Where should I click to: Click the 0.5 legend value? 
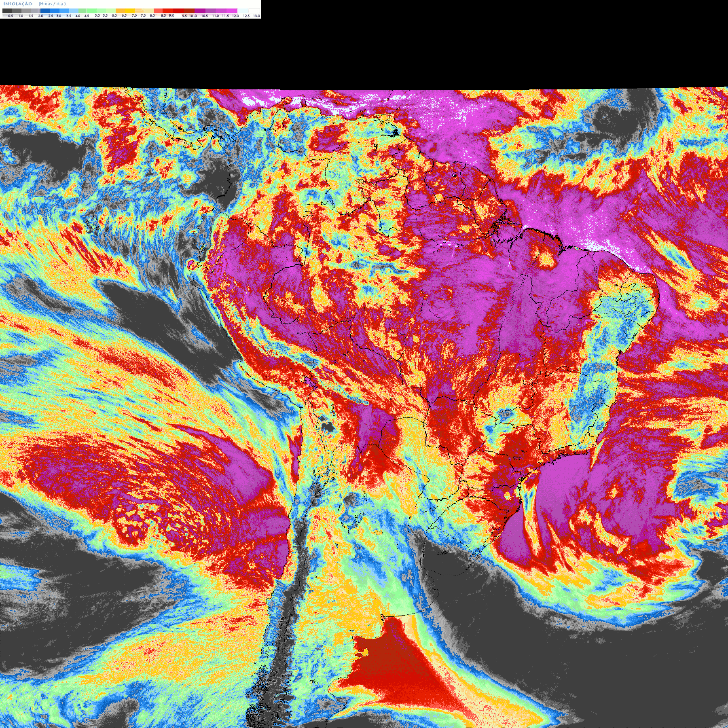pos(11,16)
